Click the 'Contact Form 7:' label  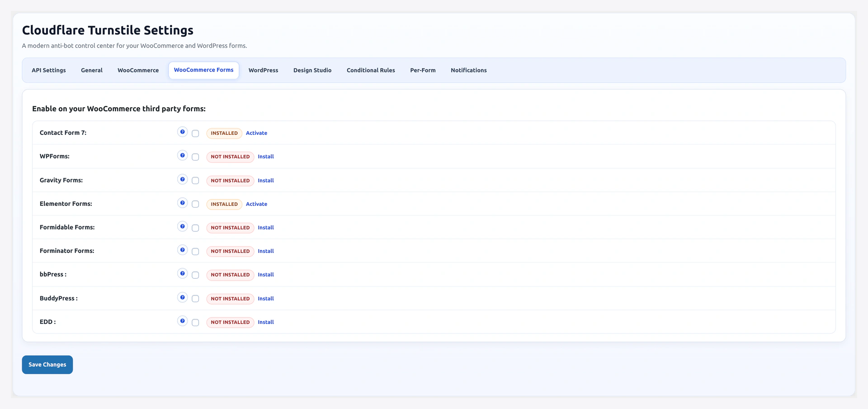[x=63, y=133]
